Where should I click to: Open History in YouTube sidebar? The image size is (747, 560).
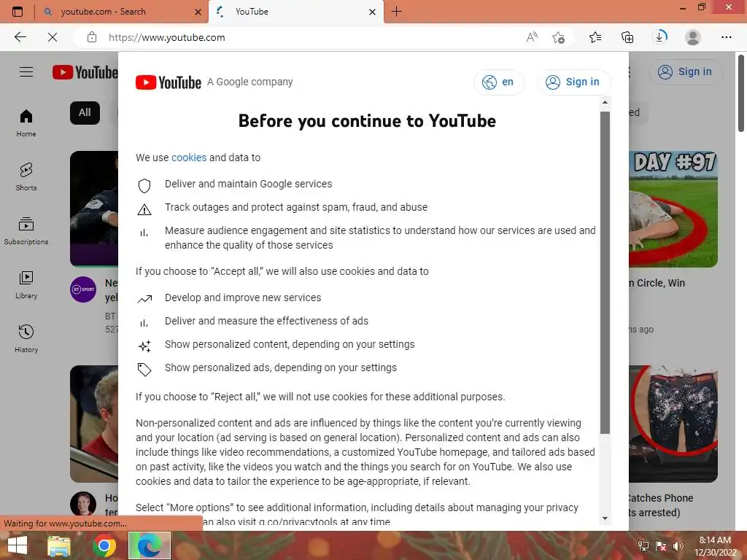[26, 338]
